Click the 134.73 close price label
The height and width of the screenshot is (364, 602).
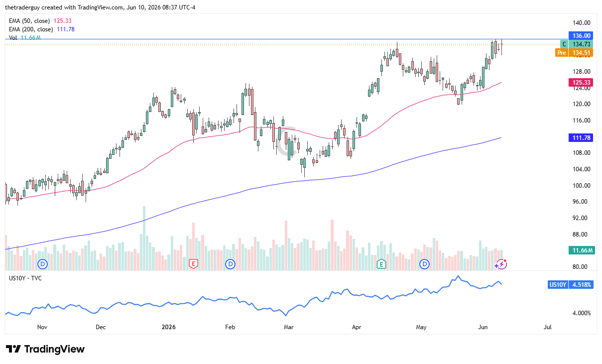576,44
